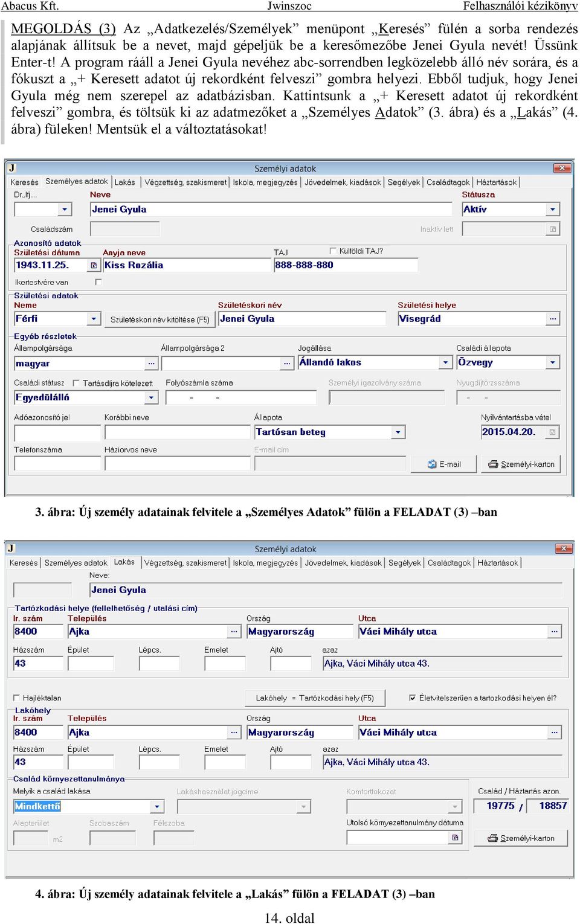
Task: Click Lakóhely = Tartózkodási hely (F5) button
Action: coord(315,698)
